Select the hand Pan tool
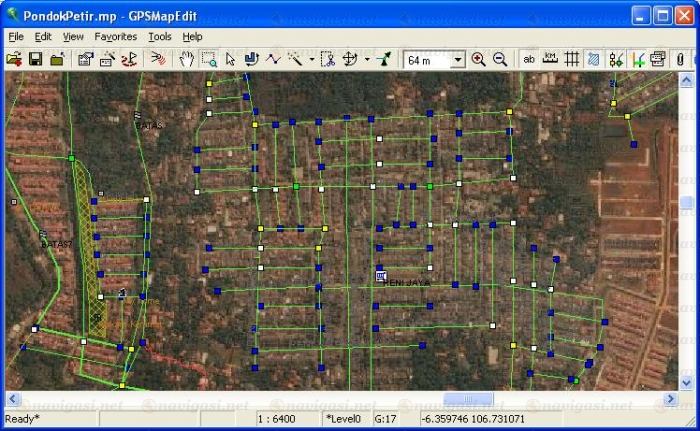This screenshot has height=431, width=700. (x=186, y=60)
